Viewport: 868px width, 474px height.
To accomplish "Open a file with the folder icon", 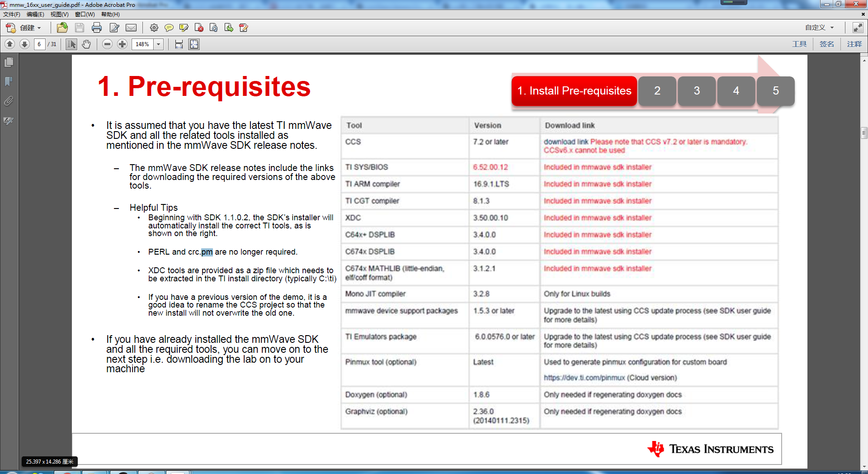I will (62, 28).
